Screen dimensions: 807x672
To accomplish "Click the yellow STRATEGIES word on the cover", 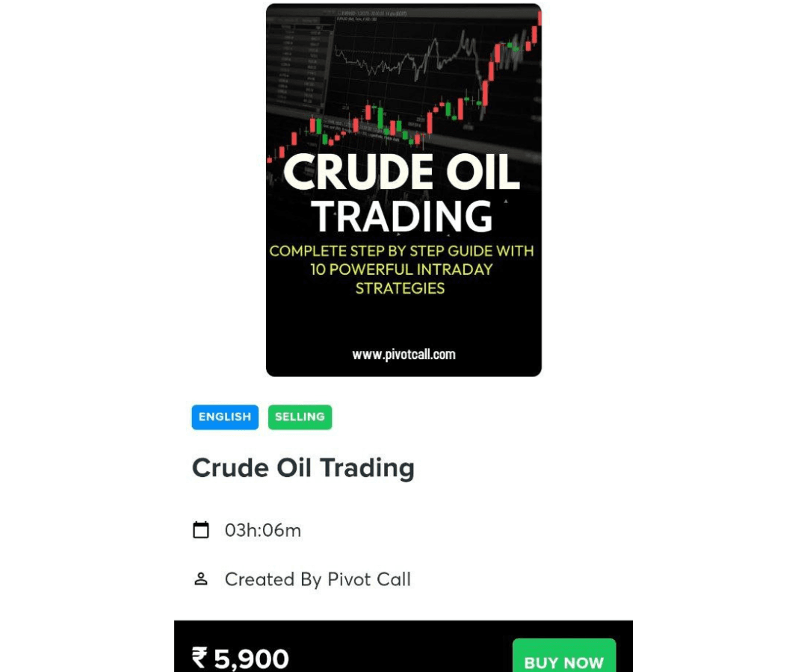I will click(401, 288).
